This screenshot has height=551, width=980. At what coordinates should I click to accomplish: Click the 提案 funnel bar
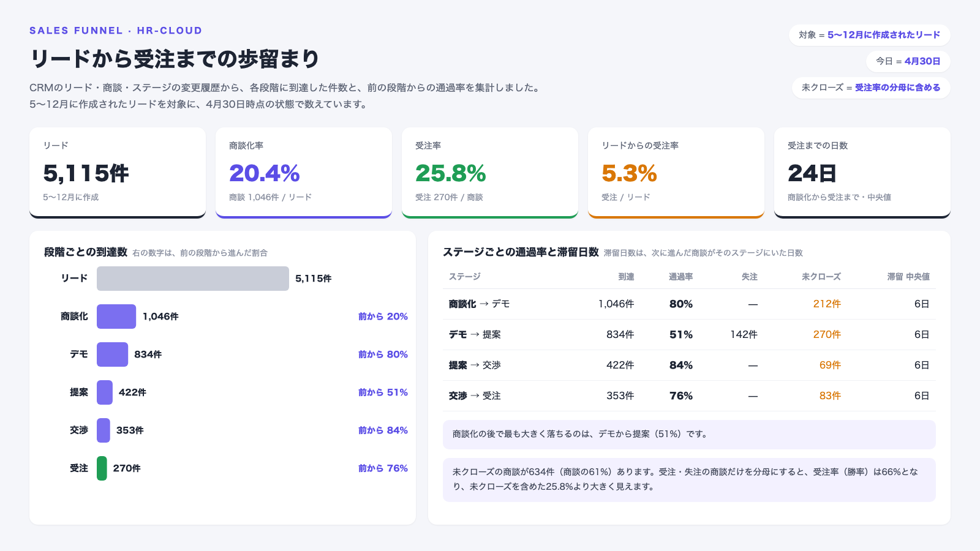105,392
